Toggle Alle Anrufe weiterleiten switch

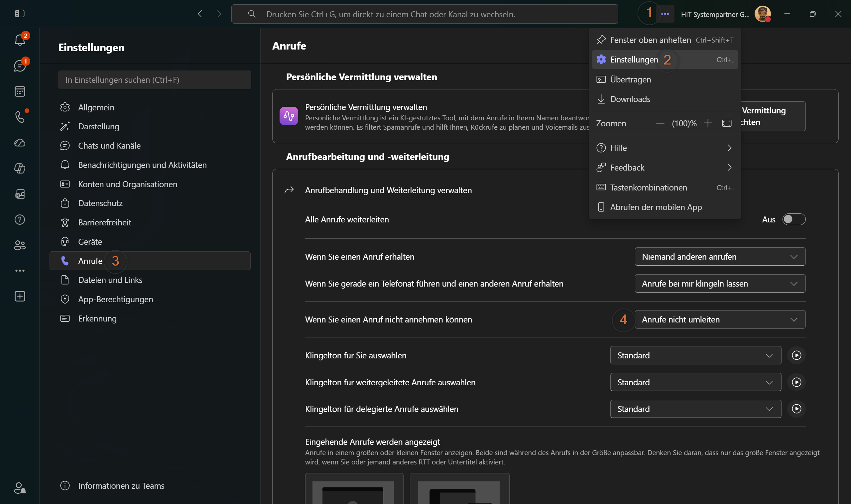(793, 219)
